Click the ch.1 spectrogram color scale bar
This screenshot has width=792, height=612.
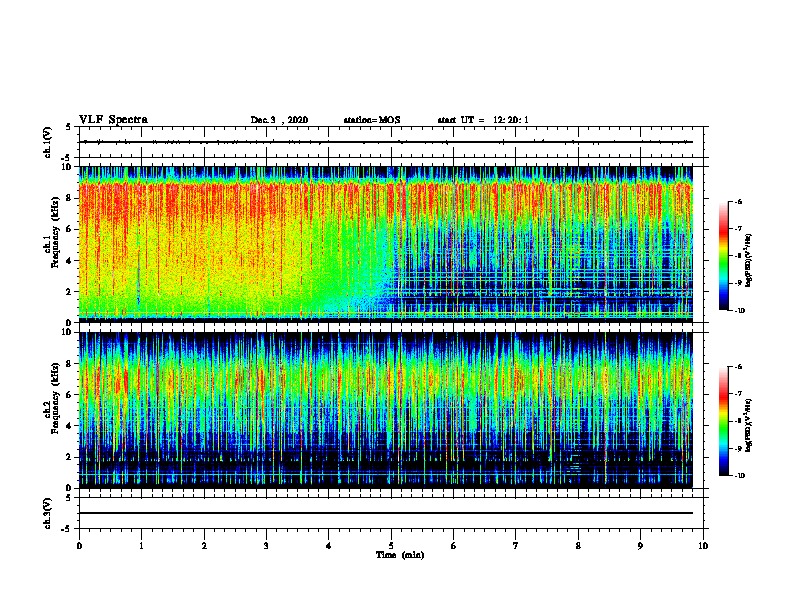[723, 256]
